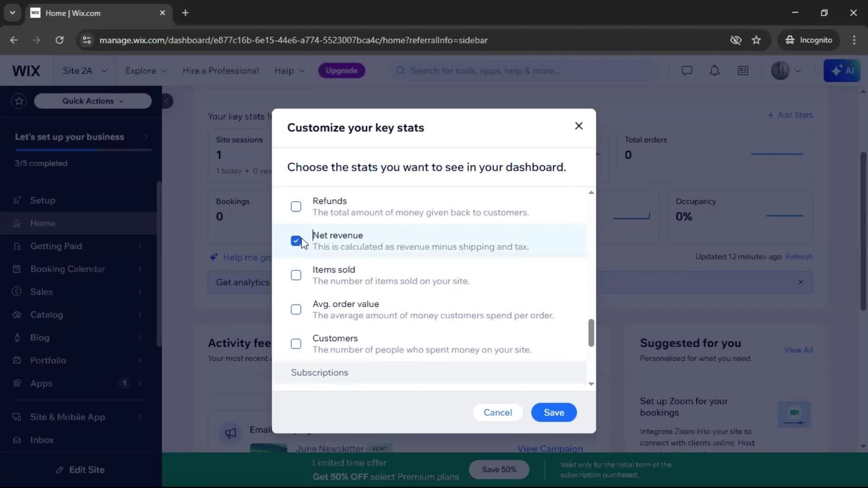Open the Wix logo home link
This screenshot has width=868, height=488.
26,71
